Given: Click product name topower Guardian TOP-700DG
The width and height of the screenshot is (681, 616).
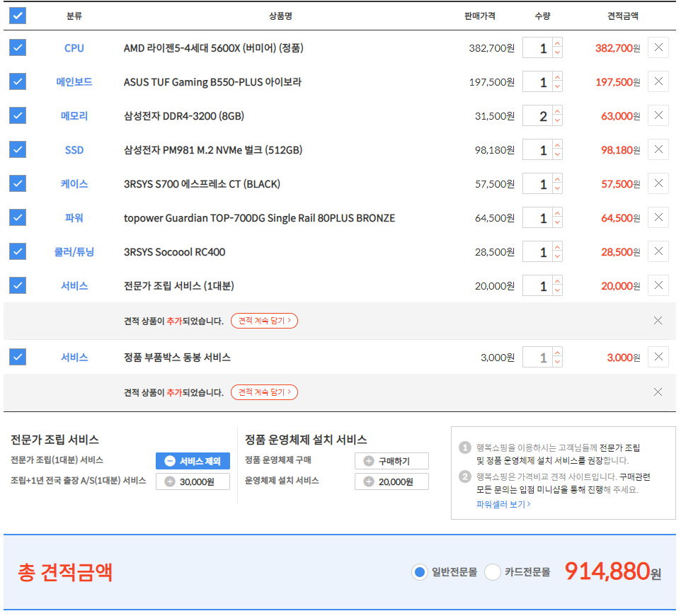Looking at the screenshot, I should tap(259, 217).
